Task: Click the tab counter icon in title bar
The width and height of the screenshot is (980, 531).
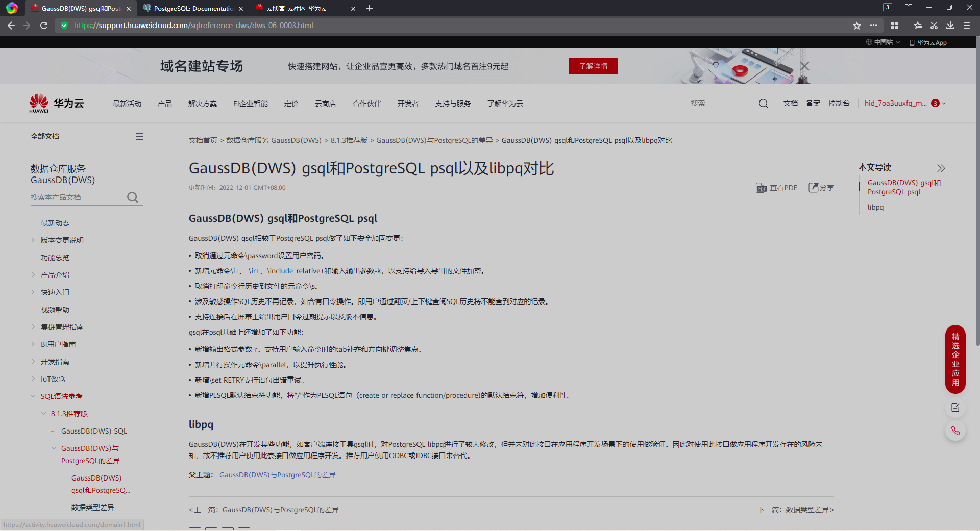Action: (x=888, y=7)
